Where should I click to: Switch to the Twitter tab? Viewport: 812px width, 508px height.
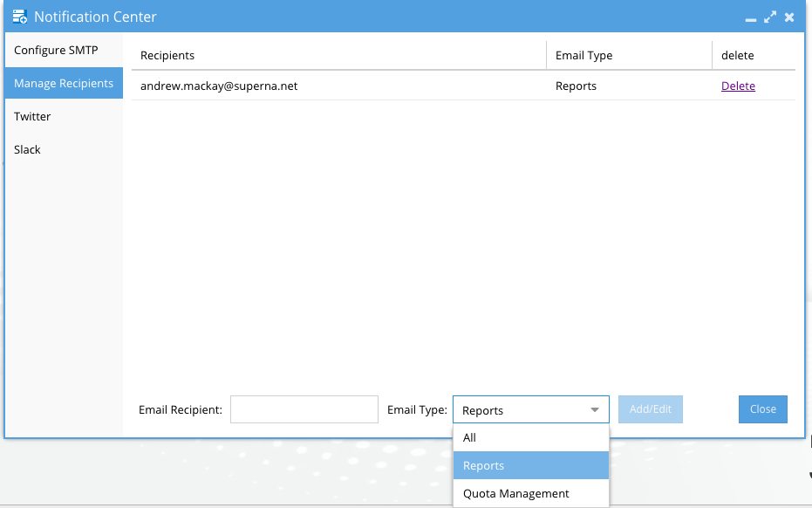click(32, 117)
